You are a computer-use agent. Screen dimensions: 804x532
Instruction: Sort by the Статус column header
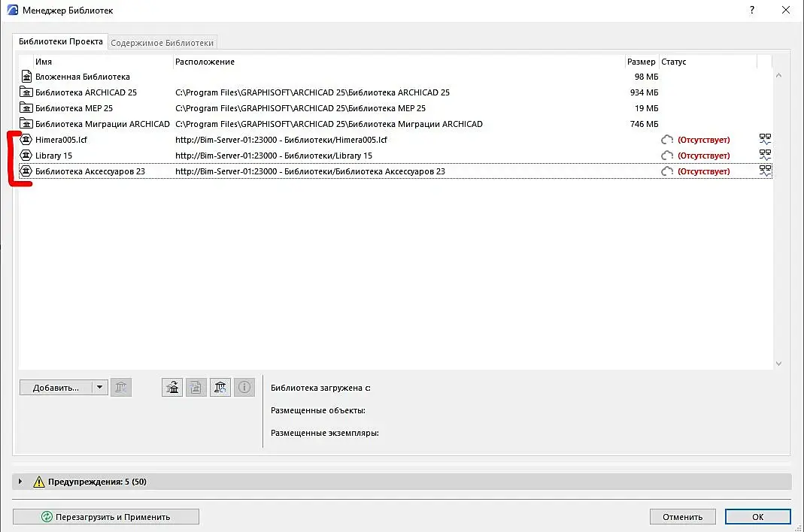click(708, 62)
